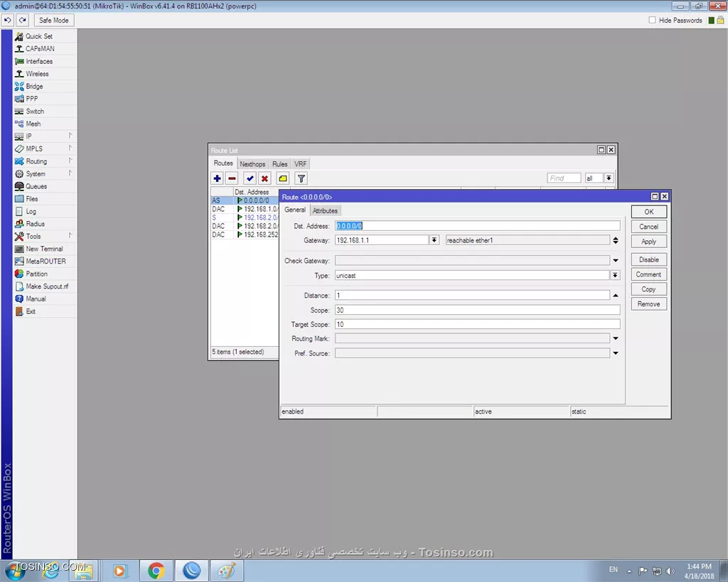This screenshot has width=728, height=582.
Task: Select the 0.0.0.0/0 route row
Action: (245, 200)
